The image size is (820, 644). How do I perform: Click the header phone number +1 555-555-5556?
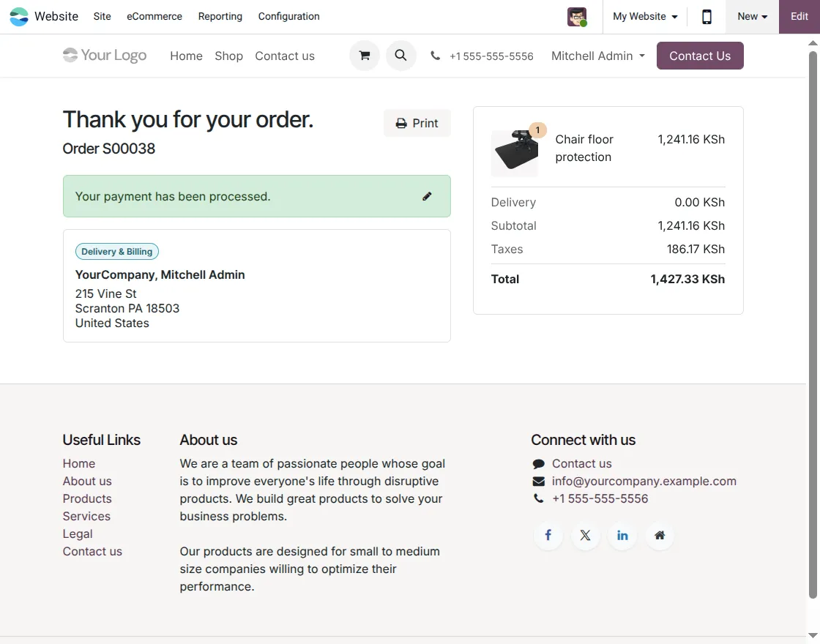(x=491, y=56)
